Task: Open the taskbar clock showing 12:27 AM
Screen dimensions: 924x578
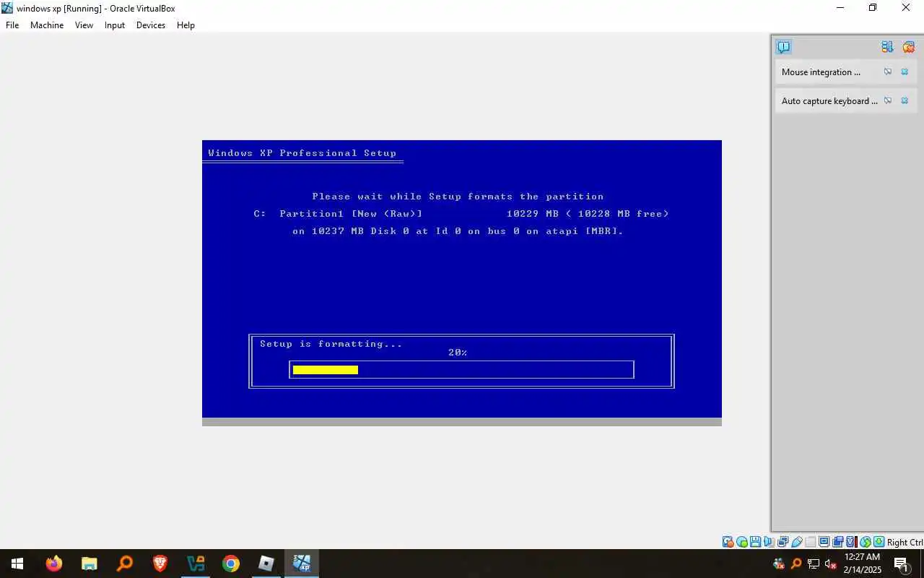Action: (862, 564)
